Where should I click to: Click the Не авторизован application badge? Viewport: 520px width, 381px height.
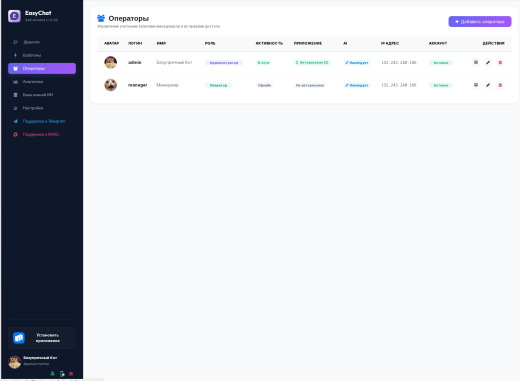[x=310, y=85]
